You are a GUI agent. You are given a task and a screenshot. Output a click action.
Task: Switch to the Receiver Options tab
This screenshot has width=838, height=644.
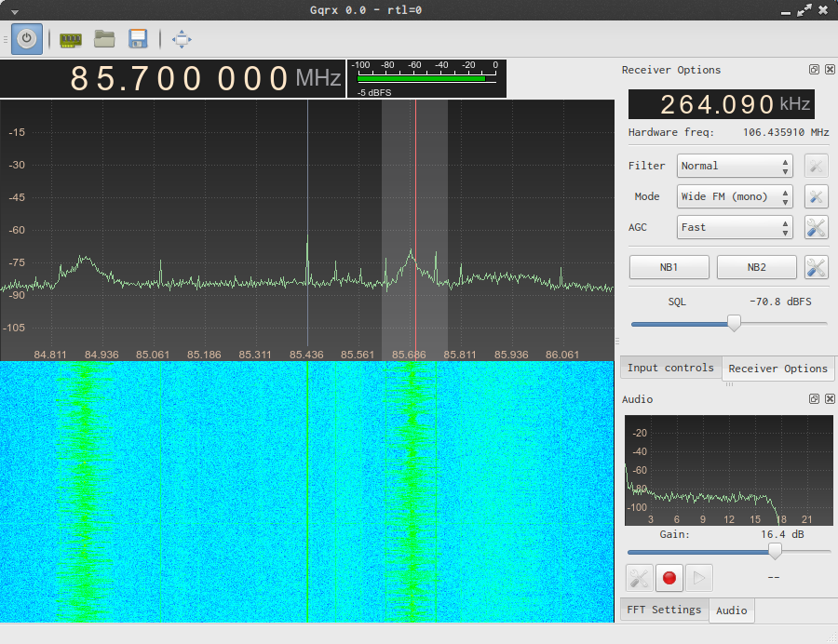pos(778,369)
